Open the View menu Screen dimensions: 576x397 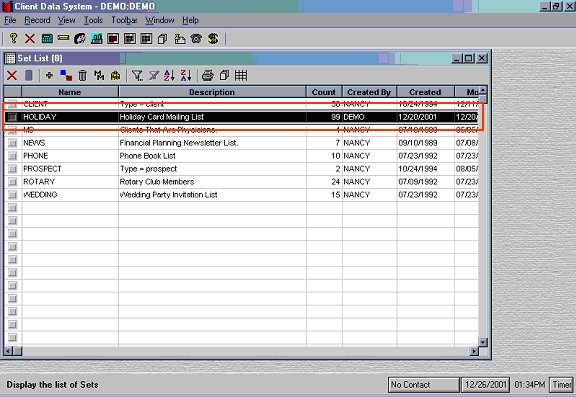point(66,20)
